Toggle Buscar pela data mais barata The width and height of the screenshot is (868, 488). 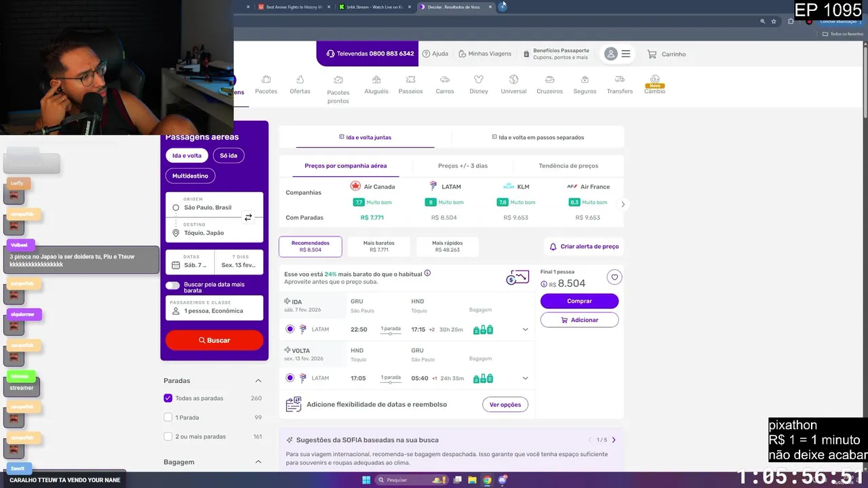pyautogui.click(x=173, y=285)
